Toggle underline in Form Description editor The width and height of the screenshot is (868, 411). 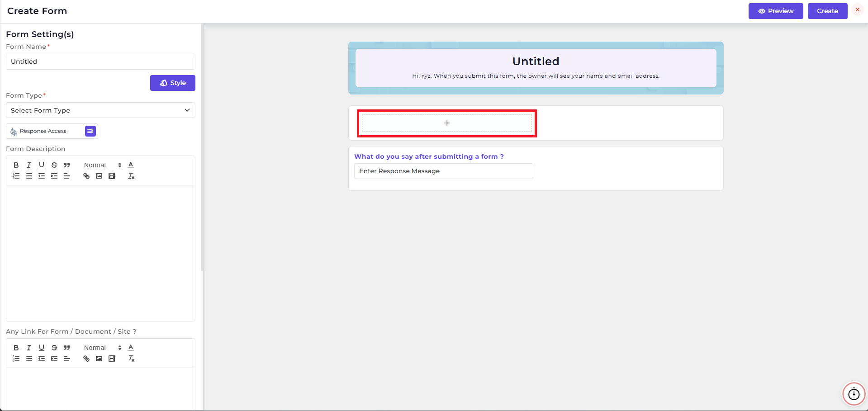pos(42,165)
